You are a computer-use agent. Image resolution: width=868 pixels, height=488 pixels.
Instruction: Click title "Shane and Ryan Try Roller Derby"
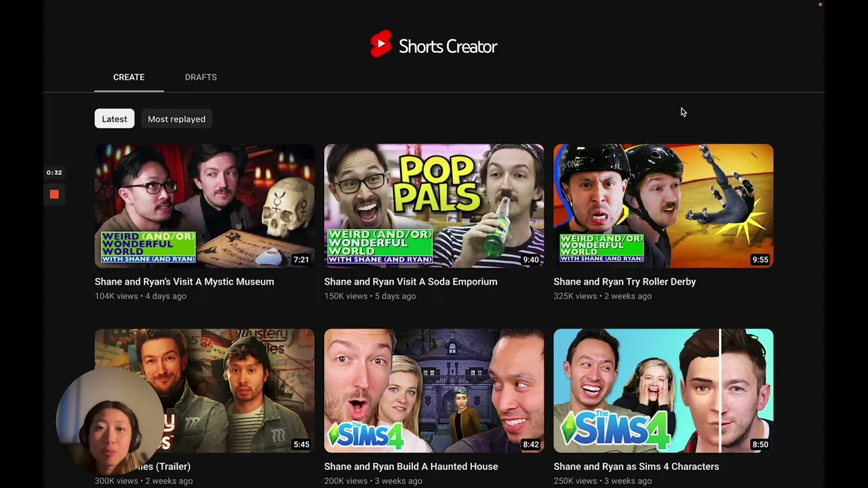(625, 282)
